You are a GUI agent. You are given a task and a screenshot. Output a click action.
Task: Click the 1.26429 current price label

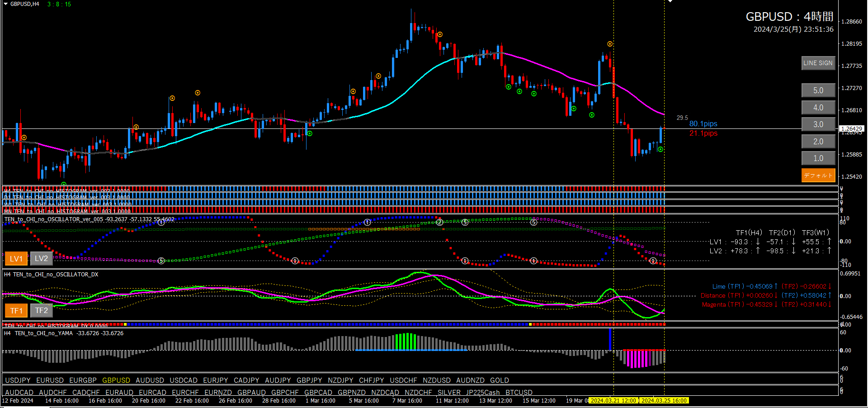click(851, 129)
